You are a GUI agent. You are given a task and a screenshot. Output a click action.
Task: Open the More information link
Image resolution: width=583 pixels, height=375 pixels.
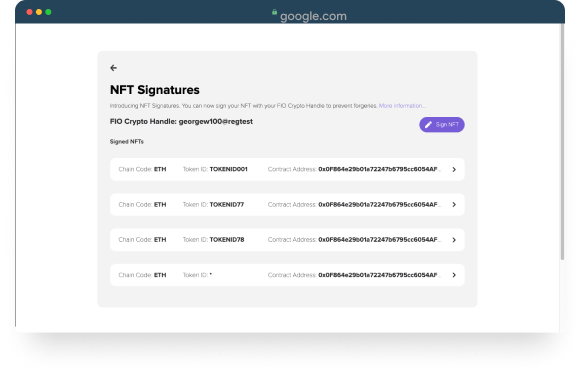pos(402,106)
